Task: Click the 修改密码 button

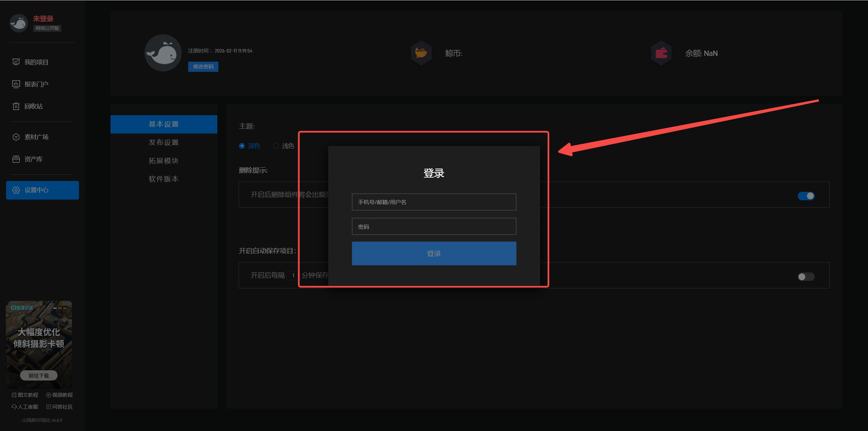Action: coord(203,66)
